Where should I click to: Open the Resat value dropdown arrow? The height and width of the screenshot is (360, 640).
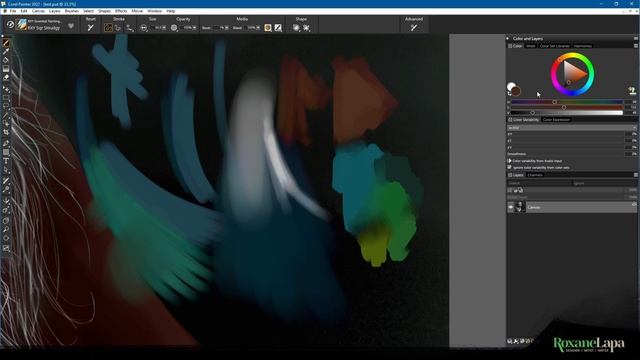227,28
